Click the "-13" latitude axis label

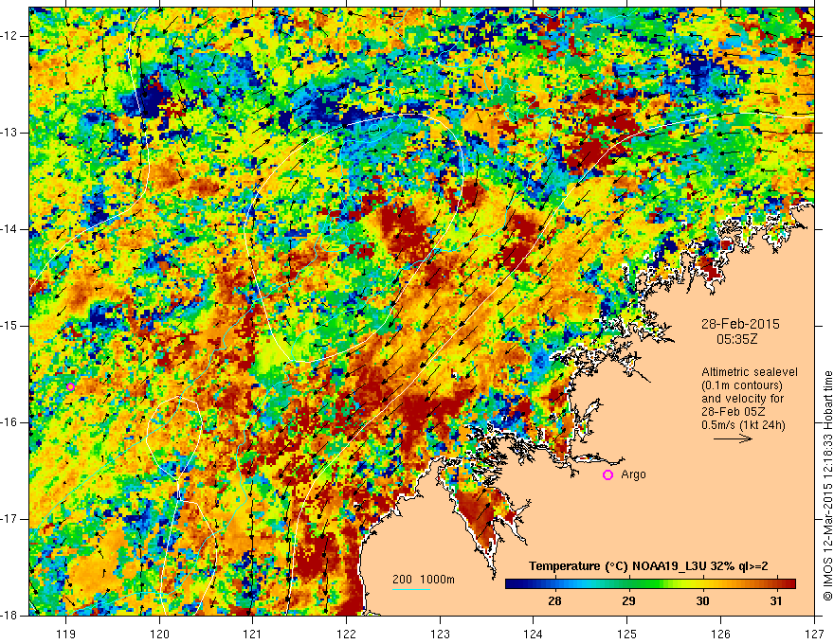[9, 133]
